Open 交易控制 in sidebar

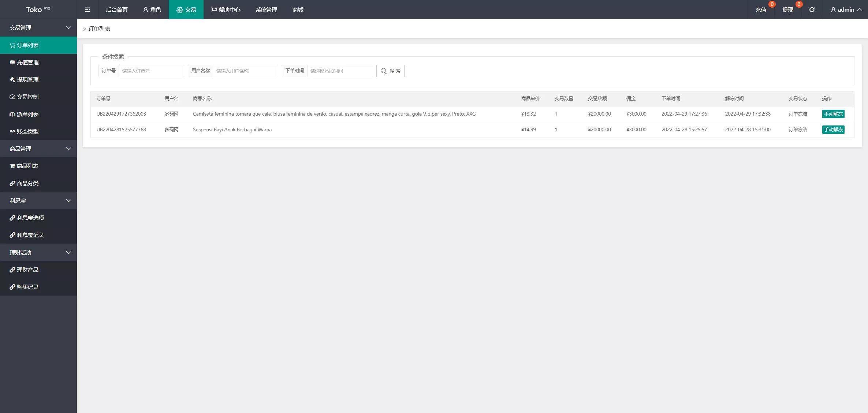[27, 97]
